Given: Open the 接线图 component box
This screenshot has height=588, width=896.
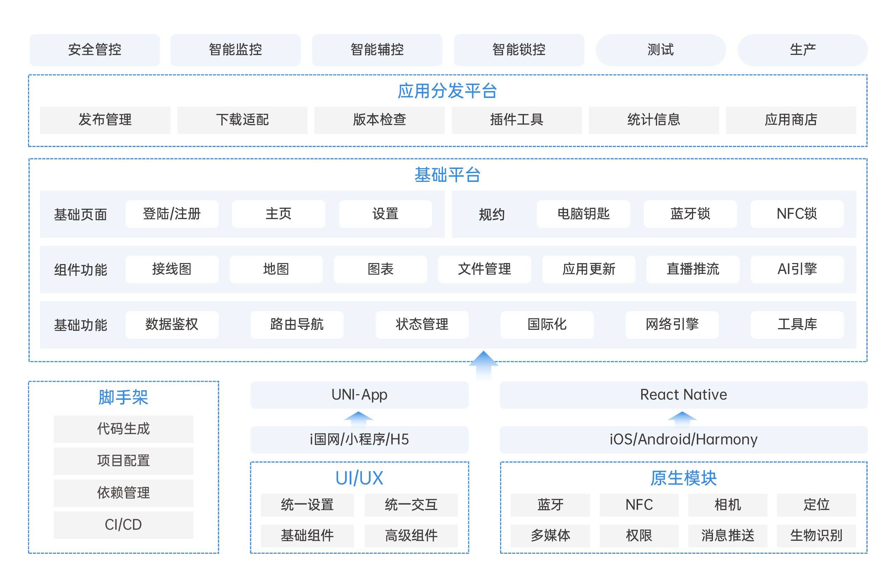Looking at the screenshot, I should click(171, 269).
